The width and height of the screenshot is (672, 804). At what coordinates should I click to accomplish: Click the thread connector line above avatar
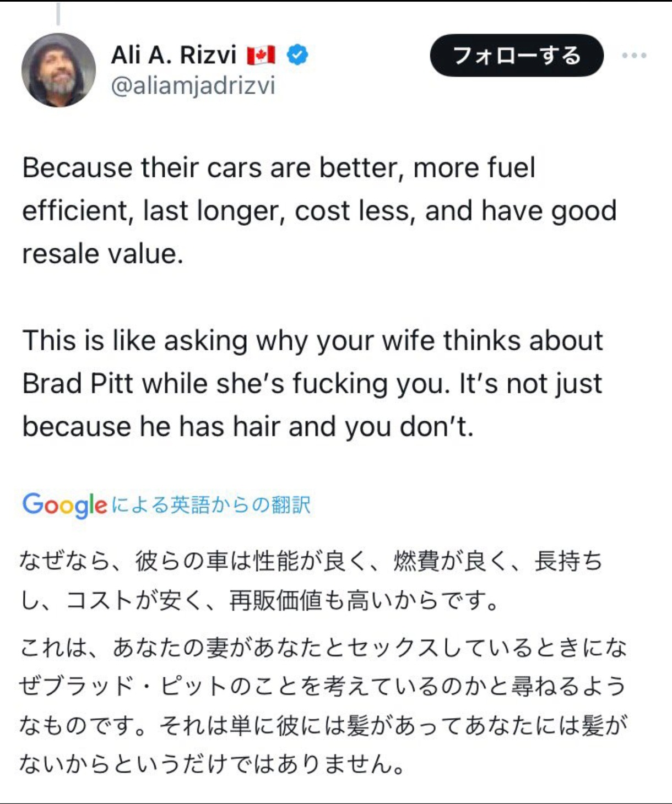58,14
